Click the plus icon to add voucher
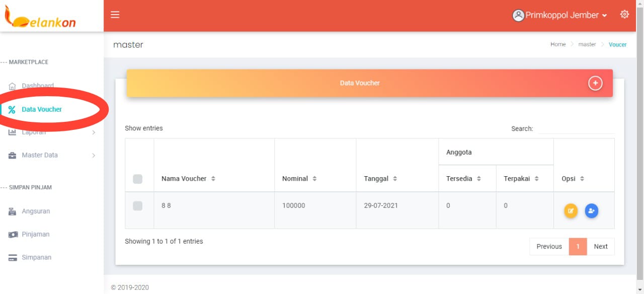This screenshot has height=294, width=644. [595, 83]
